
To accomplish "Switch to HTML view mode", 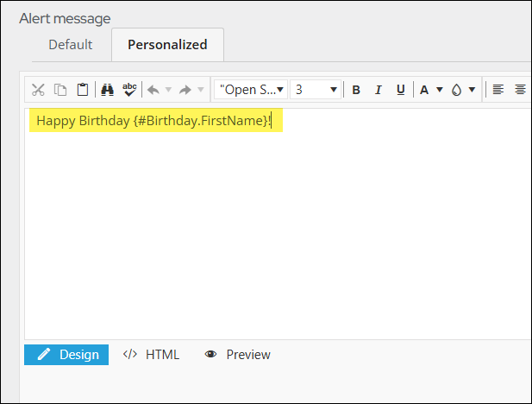I will coord(151,355).
